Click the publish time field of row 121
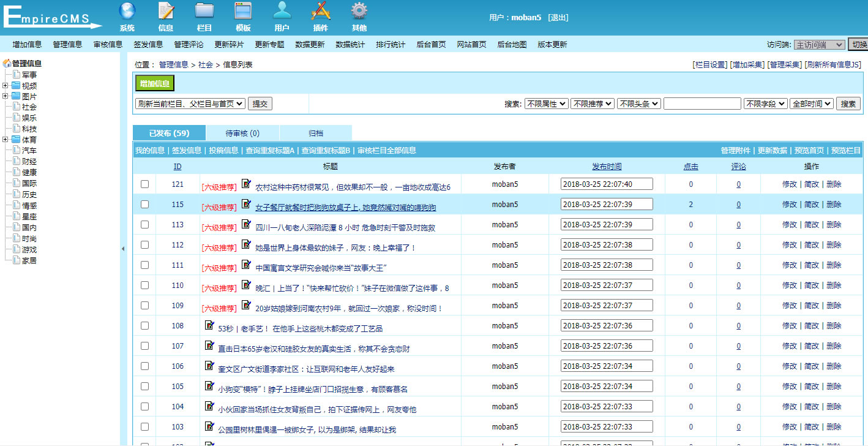The width and height of the screenshot is (868, 446). [x=607, y=184]
